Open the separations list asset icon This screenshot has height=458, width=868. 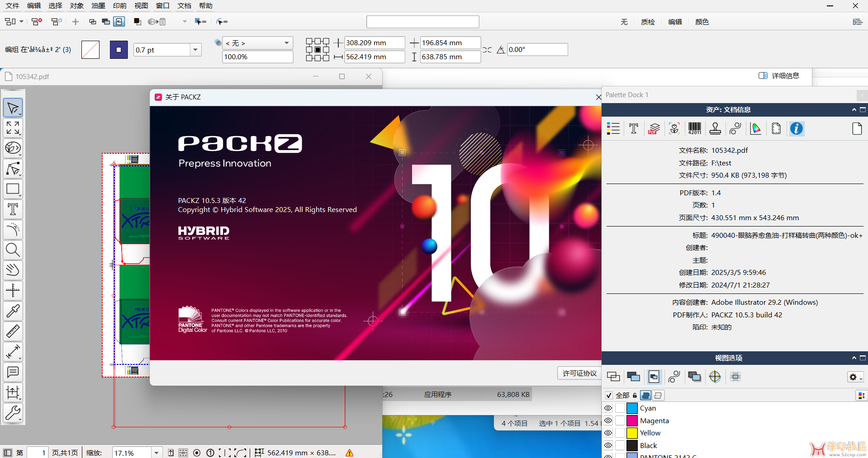click(613, 129)
